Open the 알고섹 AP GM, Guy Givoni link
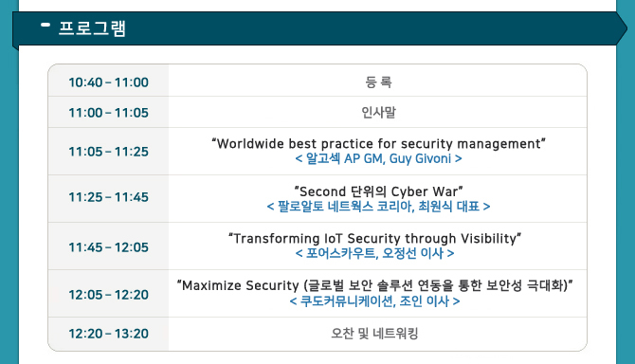Image resolution: width=635 pixels, height=364 pixels. pyautogui.click(x=378, y=158)
